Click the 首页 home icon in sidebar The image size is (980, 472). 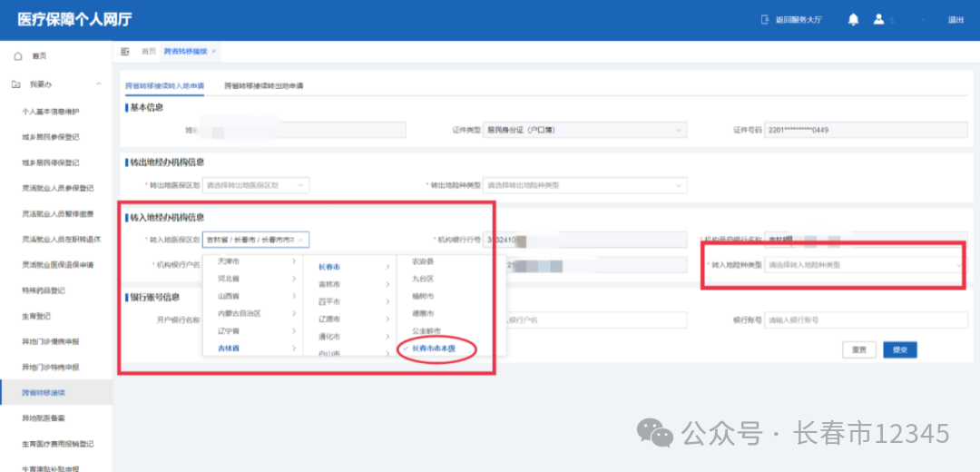point(17,56)
